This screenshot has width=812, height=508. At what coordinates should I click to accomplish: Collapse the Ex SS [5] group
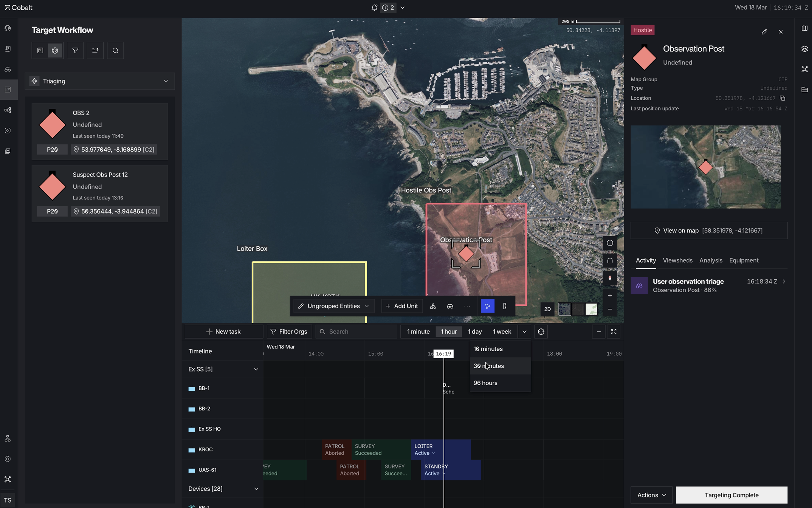click(256, 369)
